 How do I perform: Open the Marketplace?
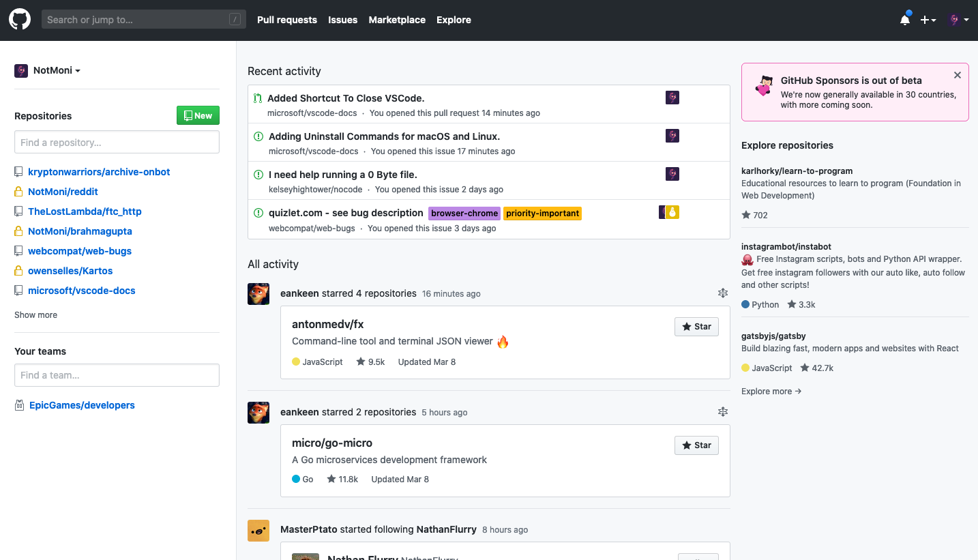(x=397, y=20)
